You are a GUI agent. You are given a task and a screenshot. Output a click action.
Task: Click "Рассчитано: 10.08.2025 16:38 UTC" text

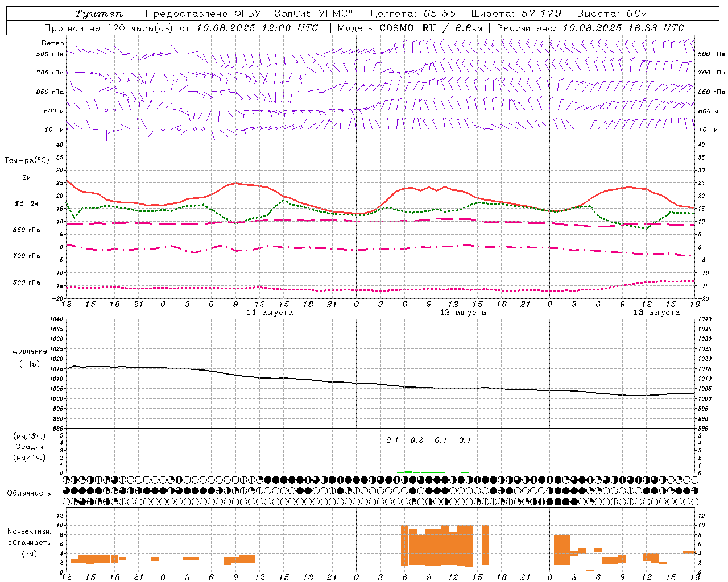(x=590, y=28)
